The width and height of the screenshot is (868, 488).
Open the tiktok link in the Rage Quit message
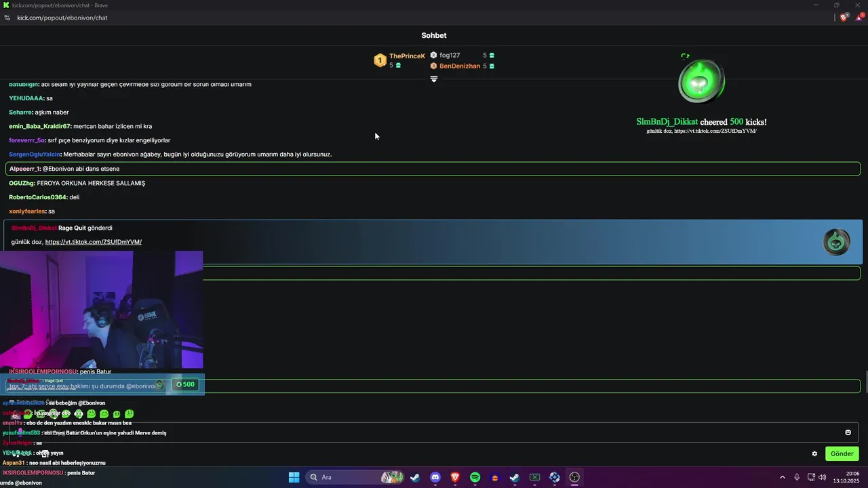pyautogui.click(x=94, y=242)
